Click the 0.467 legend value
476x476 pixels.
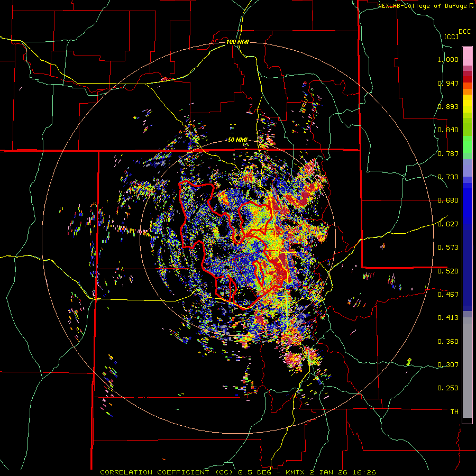(448, 294)
